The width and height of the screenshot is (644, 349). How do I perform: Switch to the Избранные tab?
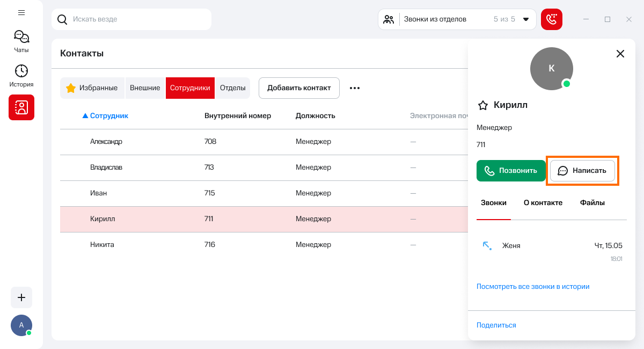[92, 88]
